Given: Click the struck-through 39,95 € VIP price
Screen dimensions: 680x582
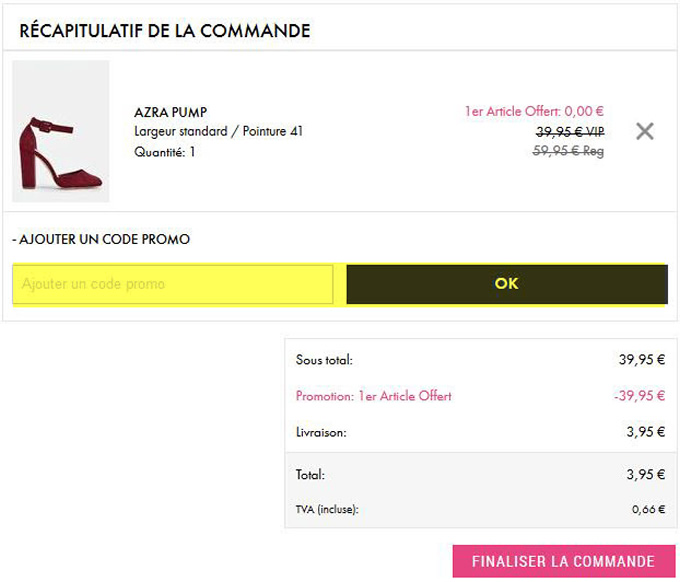Looking at the screenshot, I should (x=570, y=131).
